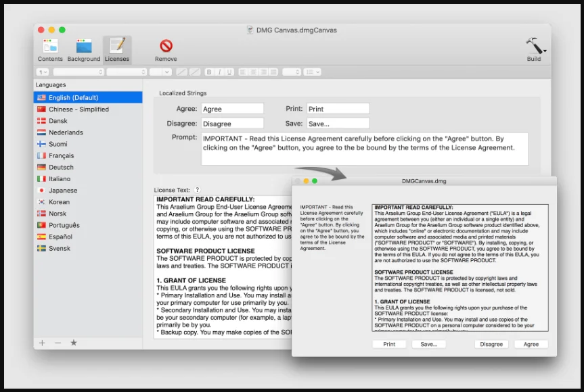Justify text alignment
The height and width of the screenshot is (392, 584).
(x=273, y=72)
